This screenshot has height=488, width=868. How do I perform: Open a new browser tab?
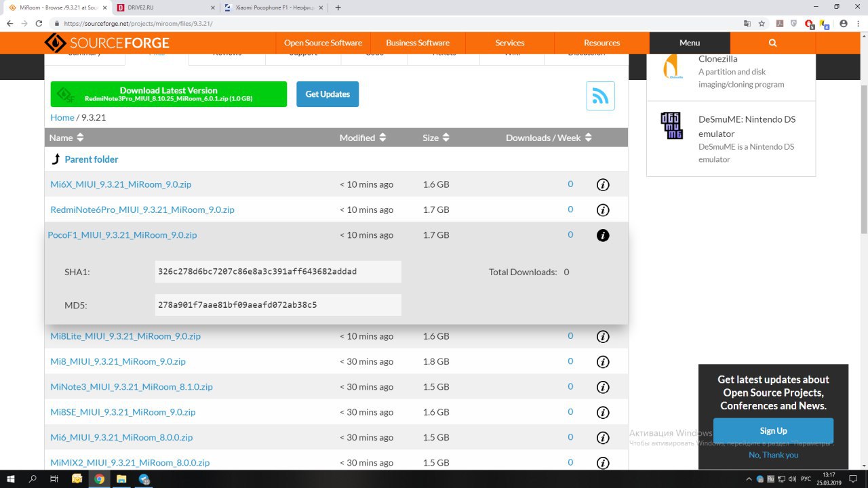click(x=338, y=7)
